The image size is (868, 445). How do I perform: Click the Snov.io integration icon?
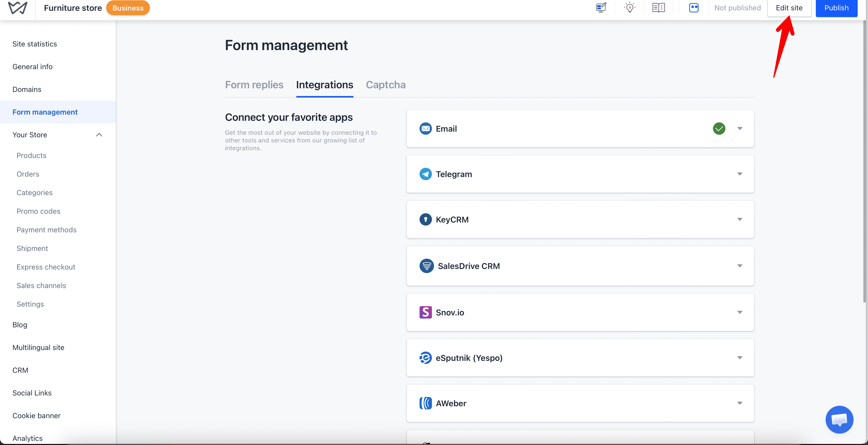(425, 312)
